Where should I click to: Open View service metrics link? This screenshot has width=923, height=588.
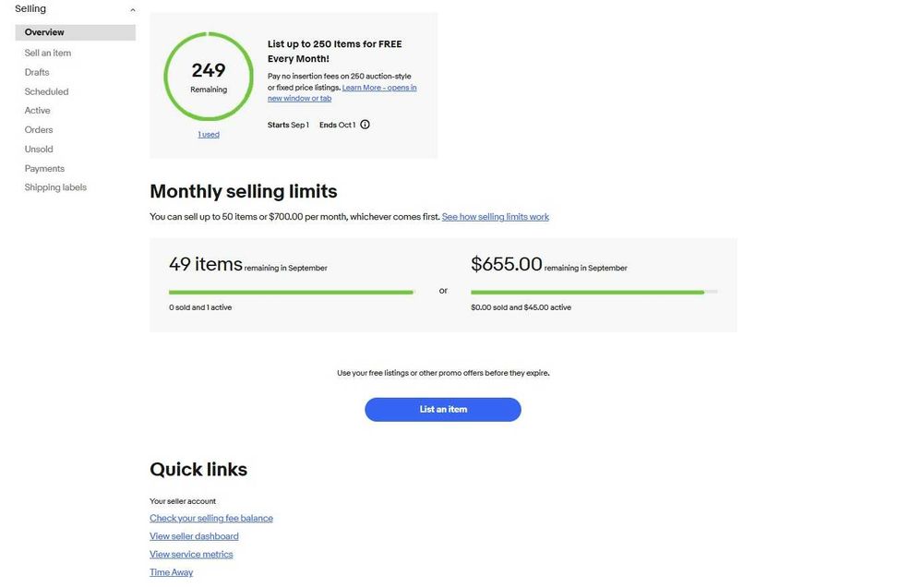point(191,555)
